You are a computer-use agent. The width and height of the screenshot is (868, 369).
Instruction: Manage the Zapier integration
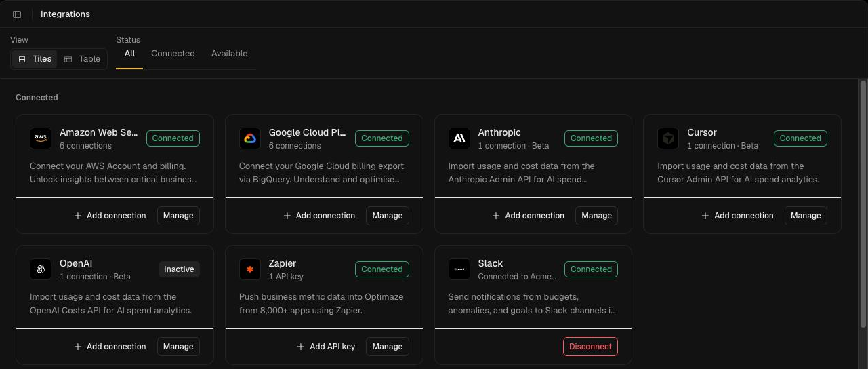tap(388, 347)
